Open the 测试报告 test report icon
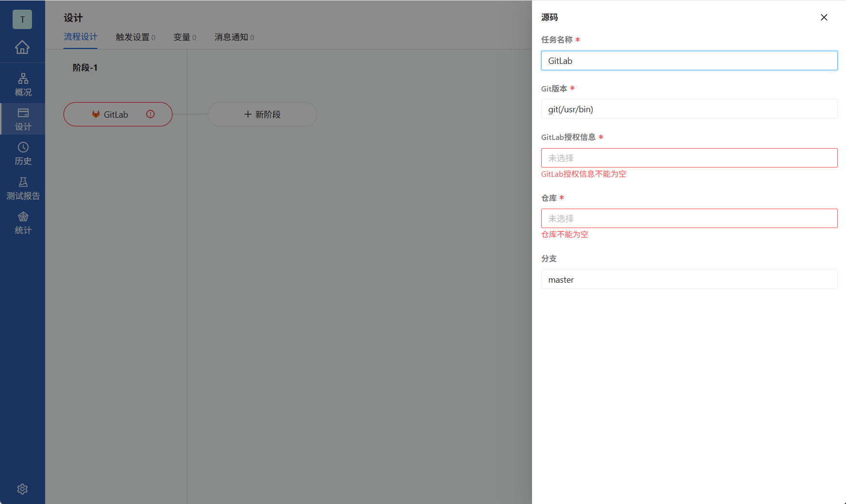 [x=22, y=188]
